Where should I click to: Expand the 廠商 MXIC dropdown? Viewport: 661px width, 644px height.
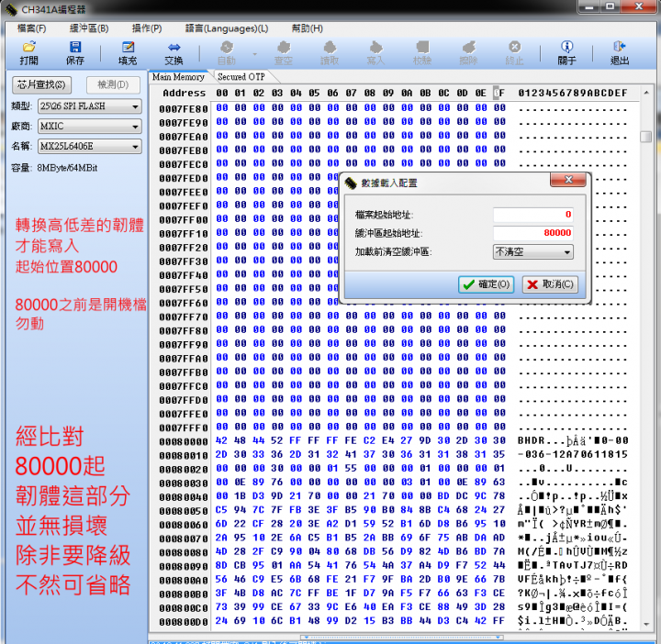135,127
